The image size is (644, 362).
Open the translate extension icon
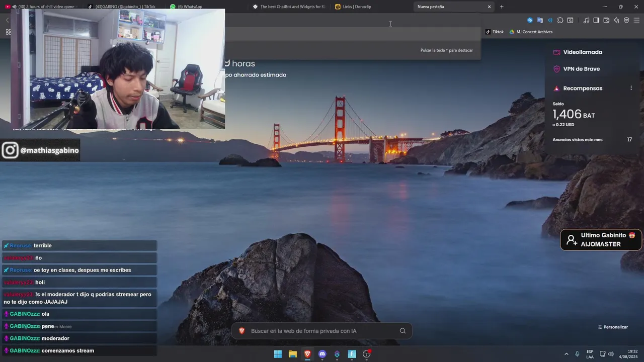540,20
